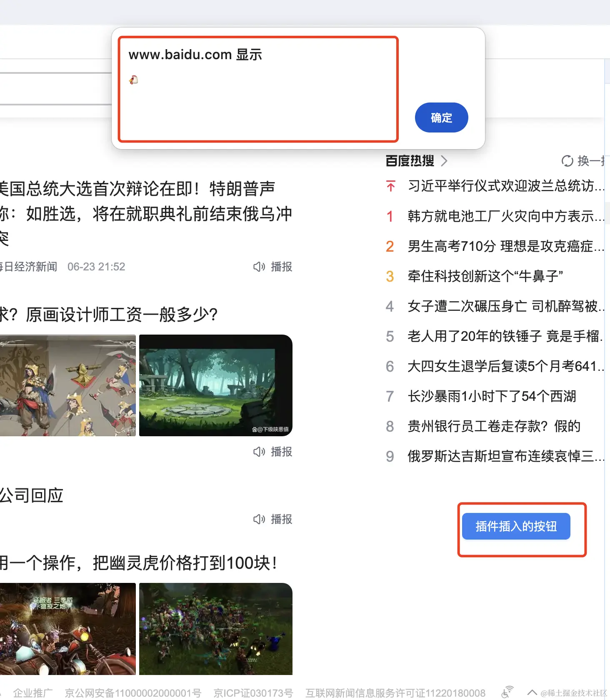Open hot search 俄罗斯达吉斯坦宣布连续哀悼三

pos(506,456)
